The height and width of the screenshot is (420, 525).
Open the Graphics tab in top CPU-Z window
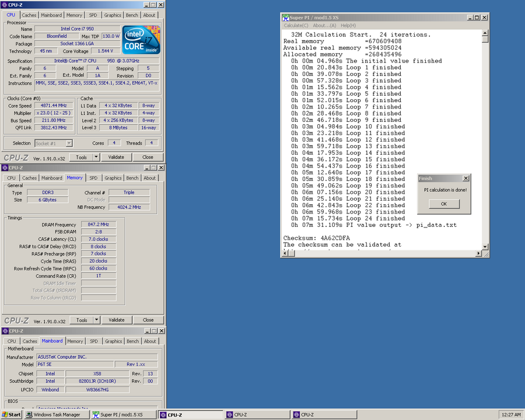113,15
